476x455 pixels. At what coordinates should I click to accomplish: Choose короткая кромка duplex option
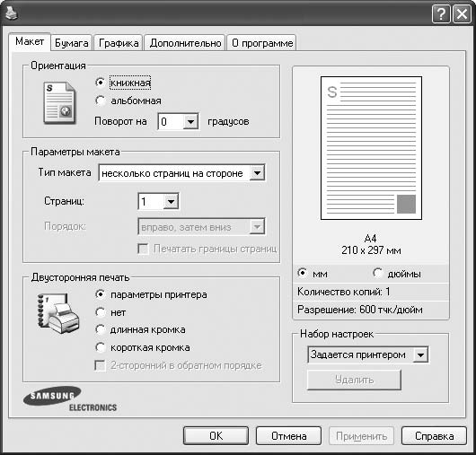(143, 347)
